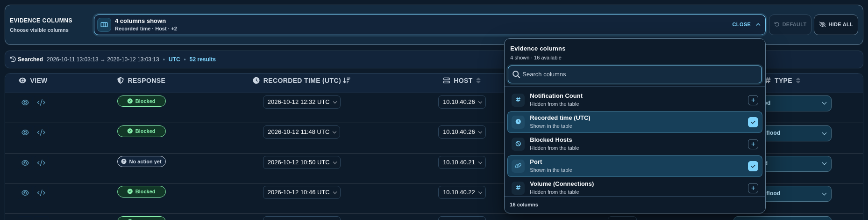The width and height of the screenshot is (868, 220).
Task: Click the No action yet badge
Action: tap(142, 161)
